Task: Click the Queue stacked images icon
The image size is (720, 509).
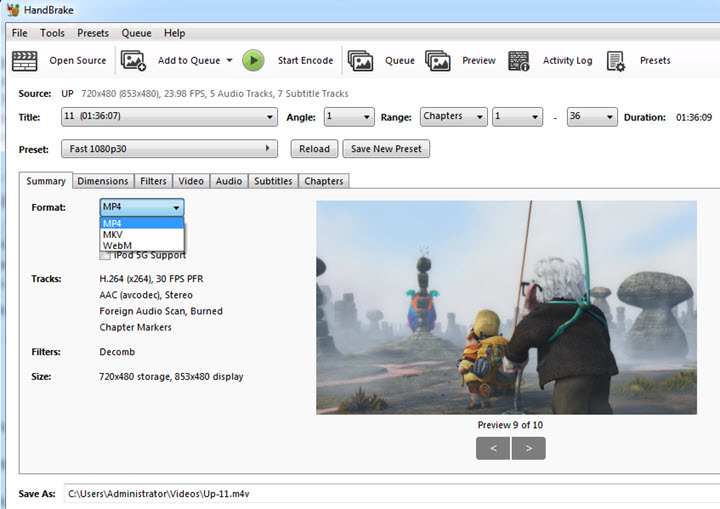Action: click(x=360, y=61)
